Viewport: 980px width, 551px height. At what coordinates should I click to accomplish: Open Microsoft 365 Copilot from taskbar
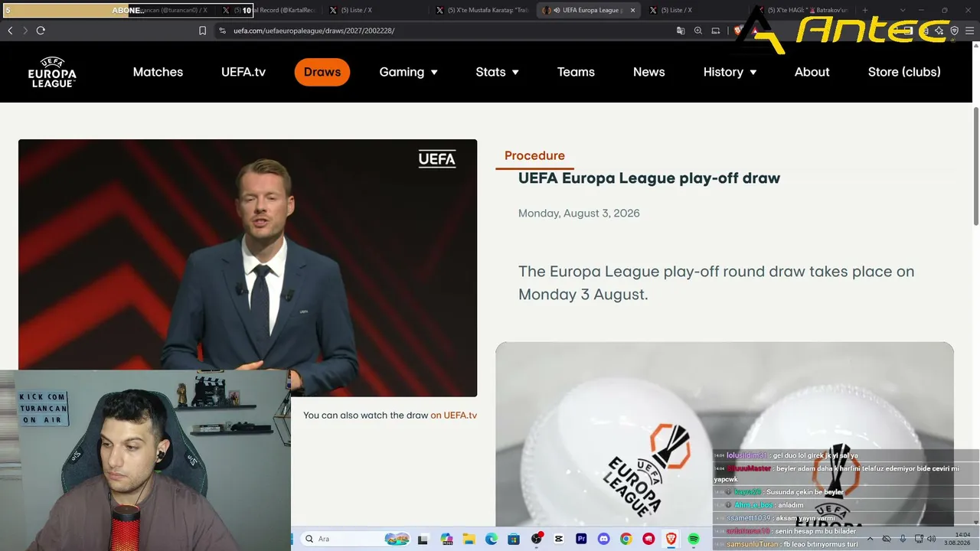446,539
